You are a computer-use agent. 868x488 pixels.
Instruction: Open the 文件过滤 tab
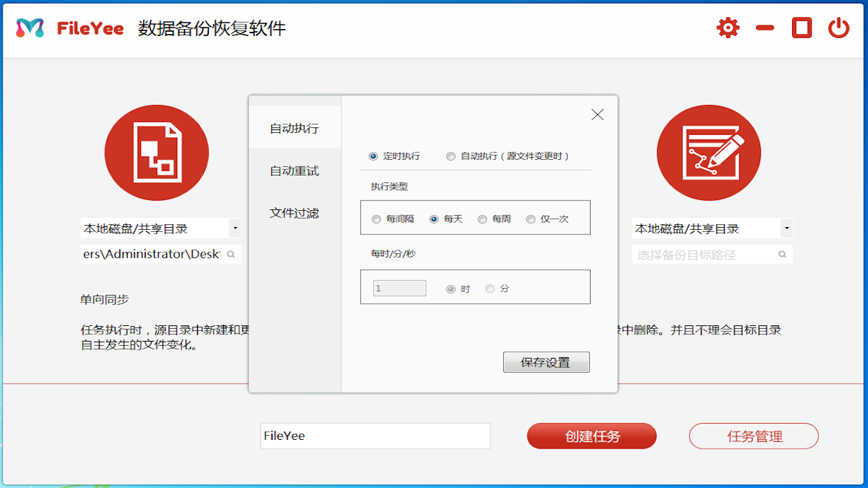pos(295,213)
